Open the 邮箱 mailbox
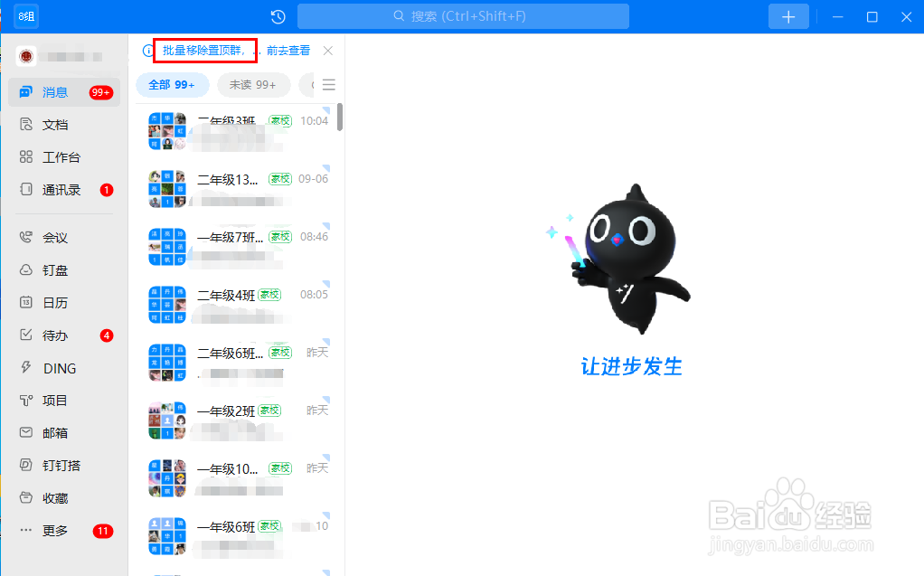Screen dimensions: 924x576 [64, 433]
